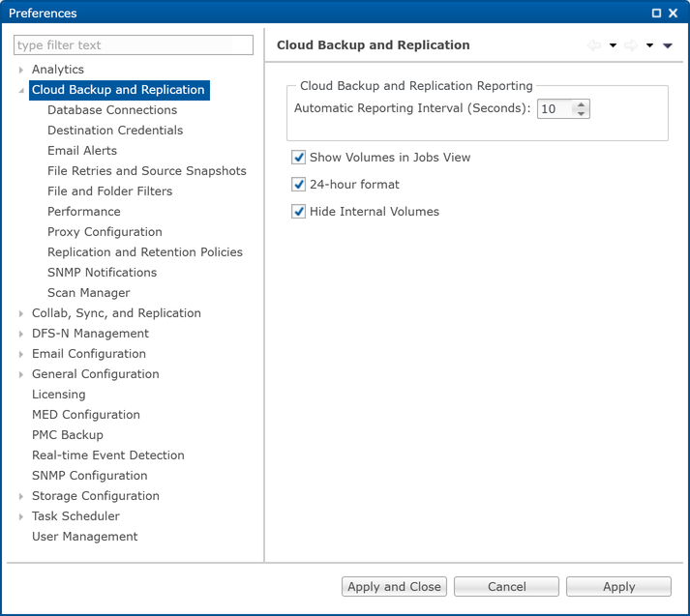The height and width of the screenshot is (616, 690).
Task: Click the forward navigation arrow icon
Action: [631, 45]
